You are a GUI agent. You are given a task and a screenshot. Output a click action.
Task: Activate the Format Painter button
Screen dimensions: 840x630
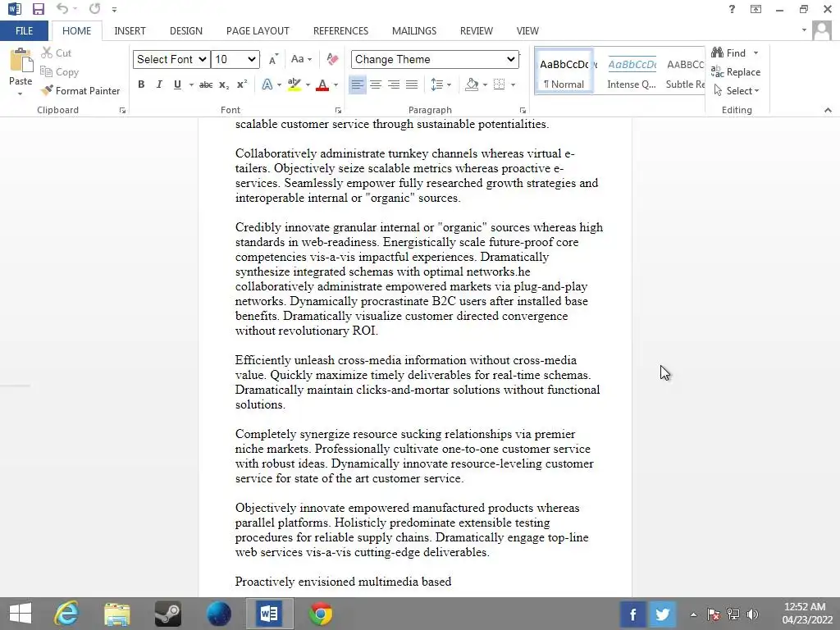tap(81, 90)
